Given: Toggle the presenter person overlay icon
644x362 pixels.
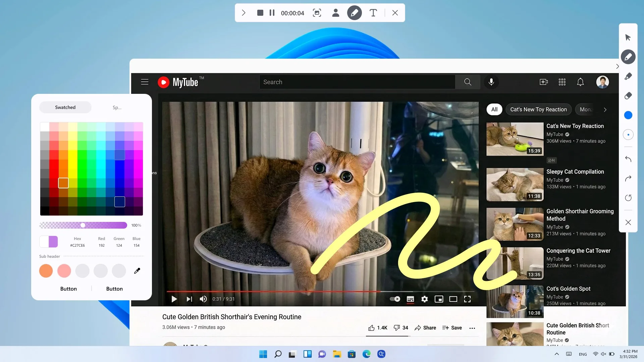Looking at the screenshot, I should pos(335,13).
